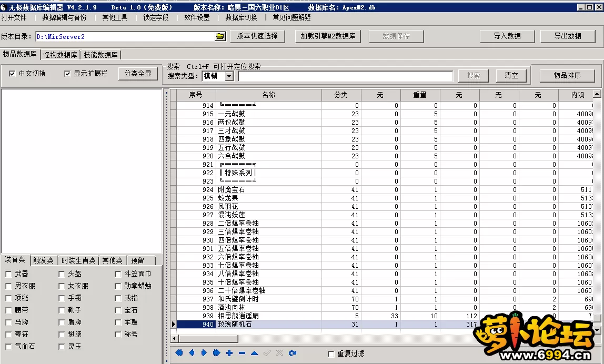The height and width of the screenshot is (364, 604).
Task: Select the 其他类 category tab
Action: [112, 261]
